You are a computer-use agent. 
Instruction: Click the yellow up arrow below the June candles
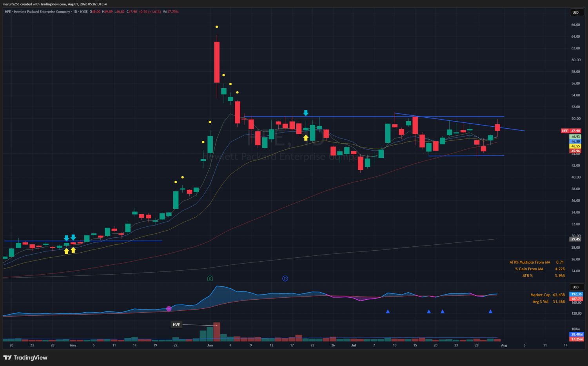tap(306, 138)
